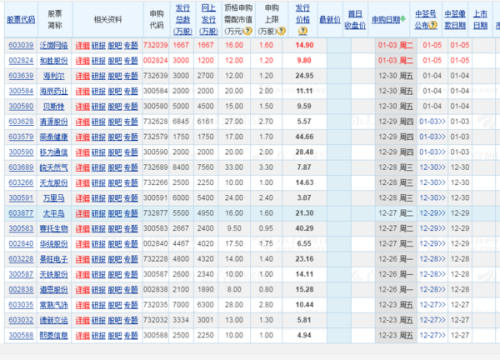Open 首日收盘价 column header link
The width and height of the screenshot is (500, 360).
[355, 20]
